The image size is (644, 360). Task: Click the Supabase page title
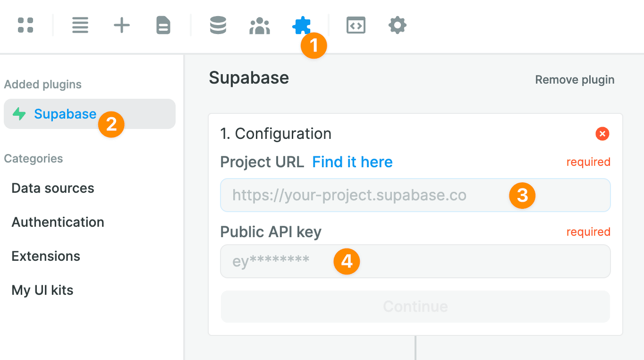click(249, 77)
